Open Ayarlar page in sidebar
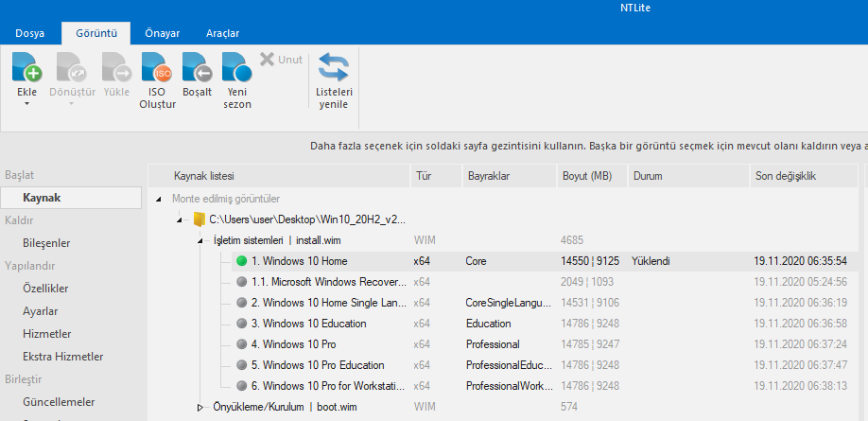Image resolution: width=868 pixels, height=421 pixels. [40, 311]
